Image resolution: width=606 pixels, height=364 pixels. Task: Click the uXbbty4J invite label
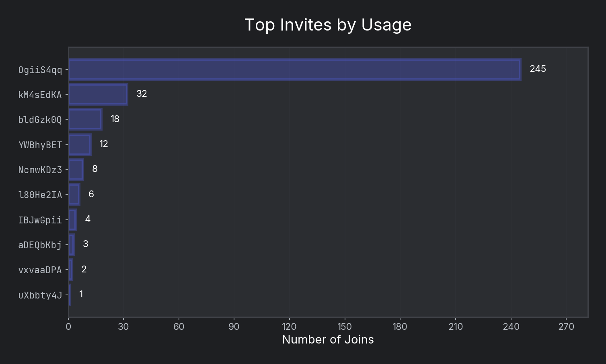coord(40,295)
